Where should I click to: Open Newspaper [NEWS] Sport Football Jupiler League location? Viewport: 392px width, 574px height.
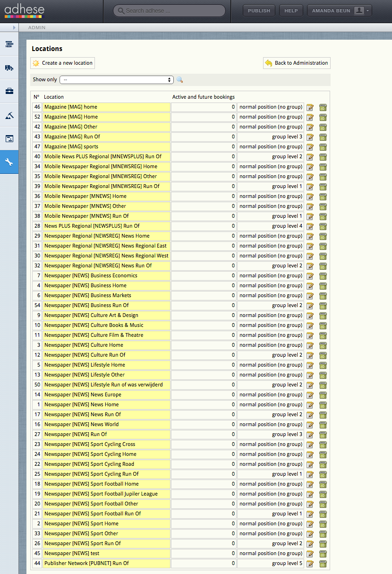click(x=101, y=494)
